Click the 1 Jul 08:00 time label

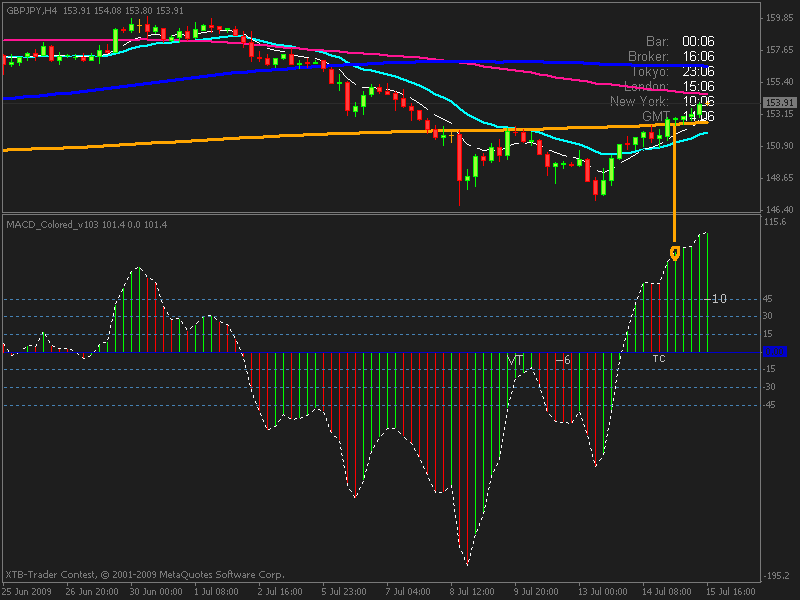(216, 592)
